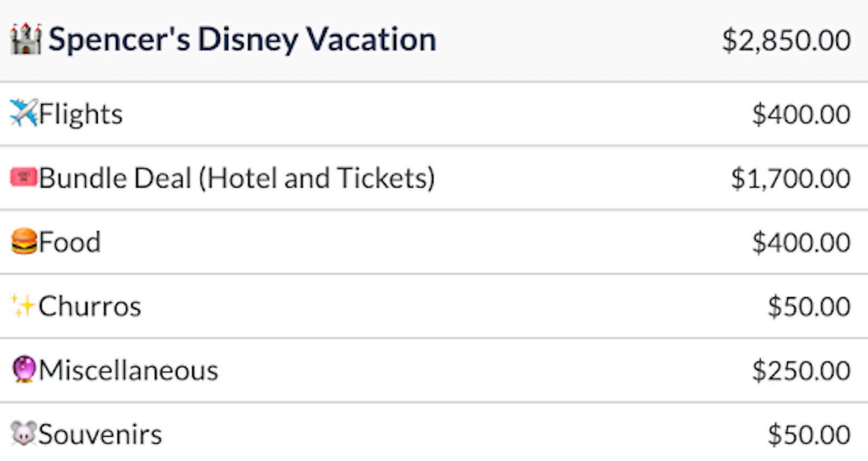
Task: Click the castle emoji icon in the header
Action: [x=25, y=39]
